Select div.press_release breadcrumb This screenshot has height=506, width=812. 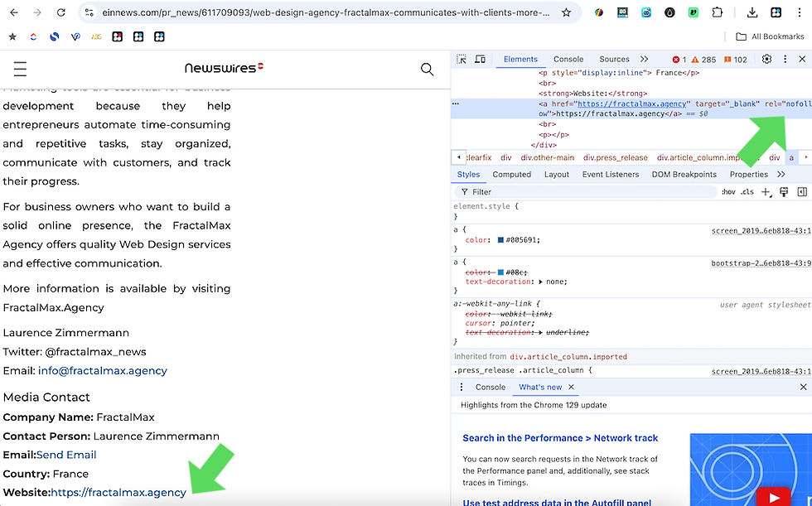tap(615, 158)
